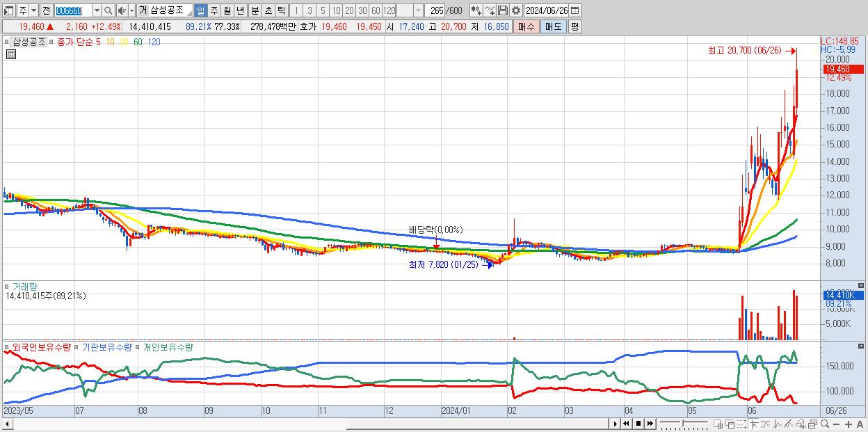Click the plus zoom-in icon at bottom

(x=849, y=424)
